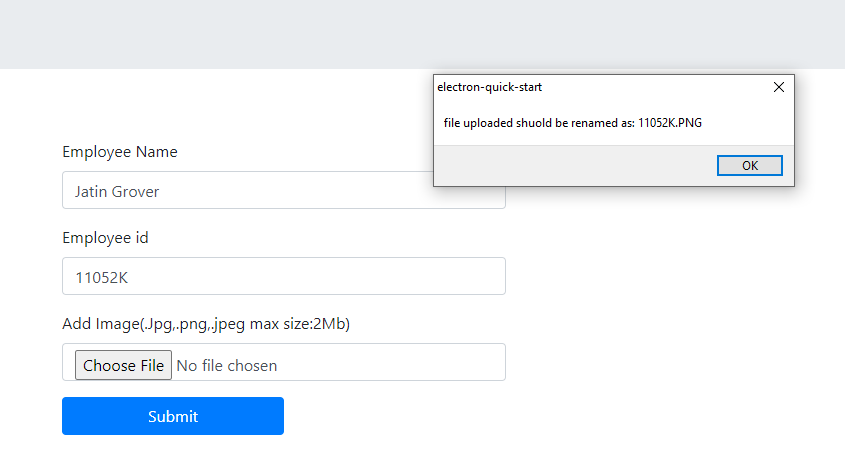Click the Employee Name label
The width and height of the screenshot is (845, 457).
pos(120,152)
